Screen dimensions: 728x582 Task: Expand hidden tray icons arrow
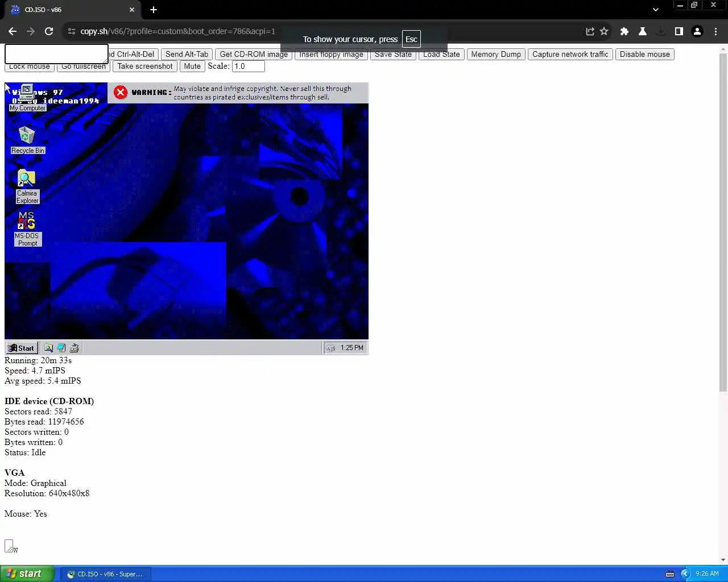click(685, 574)
